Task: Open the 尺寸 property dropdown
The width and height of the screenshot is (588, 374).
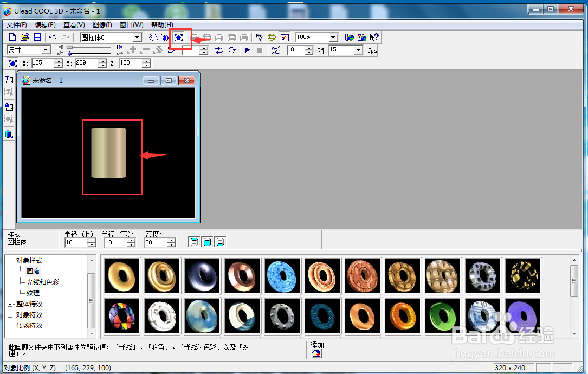Action: pos(46,49)
